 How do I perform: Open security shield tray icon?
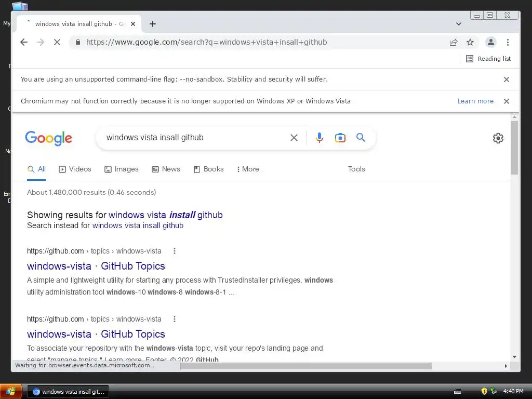(x=484, y=391)
